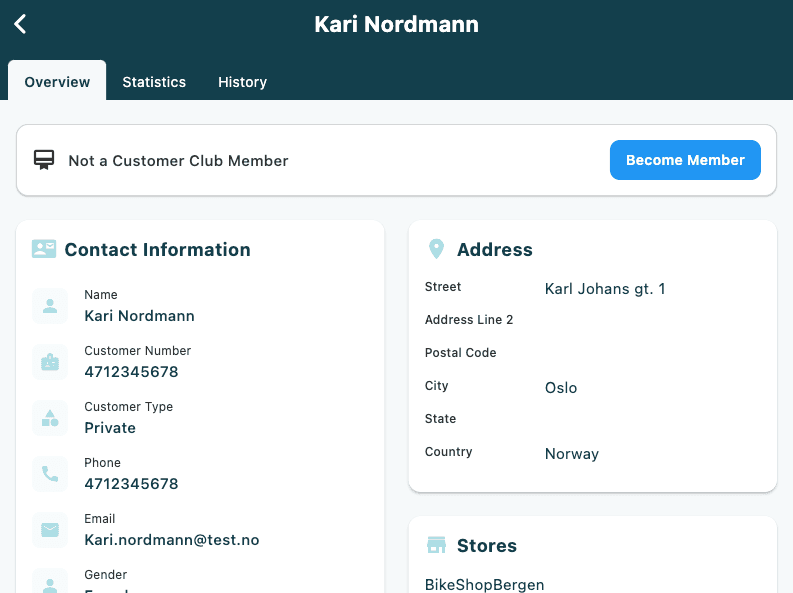The height and width of the screenshot is (593, 793).
Task: Click the phone handset icon
Action: [x=50, y=474]
